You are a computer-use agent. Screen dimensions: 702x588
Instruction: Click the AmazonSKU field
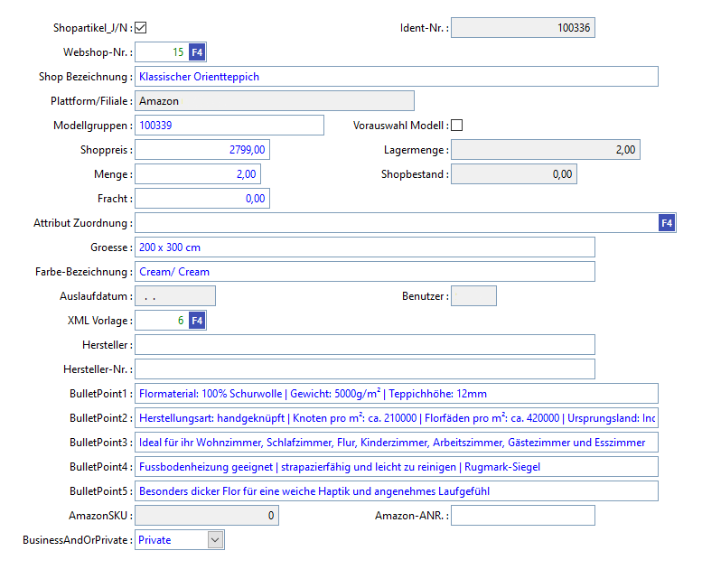pos(207,516)
